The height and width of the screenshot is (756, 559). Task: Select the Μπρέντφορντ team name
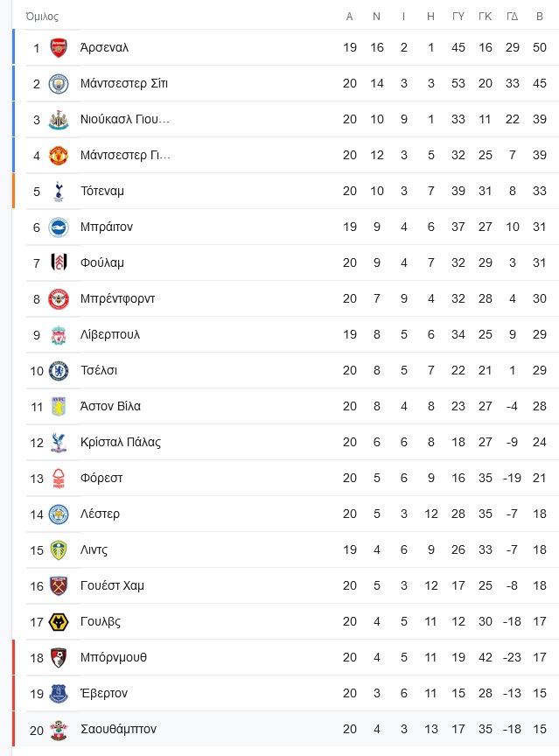pos(117,299)
